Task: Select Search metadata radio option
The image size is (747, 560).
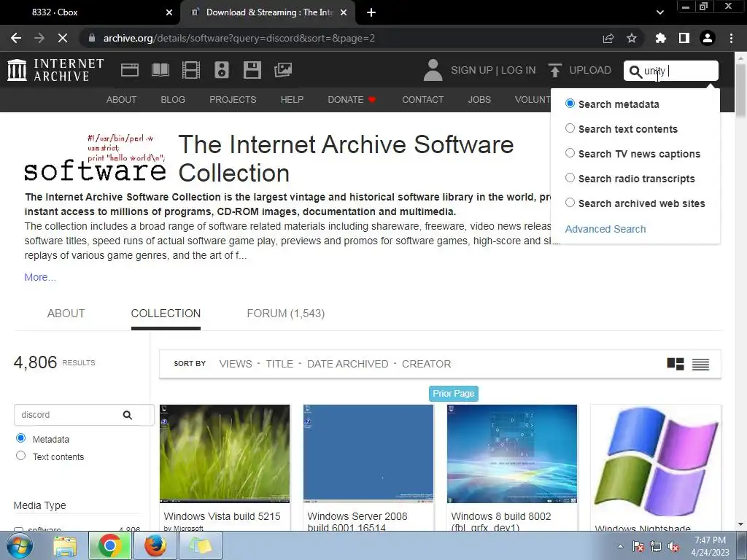Action: (x=570, y=104)
